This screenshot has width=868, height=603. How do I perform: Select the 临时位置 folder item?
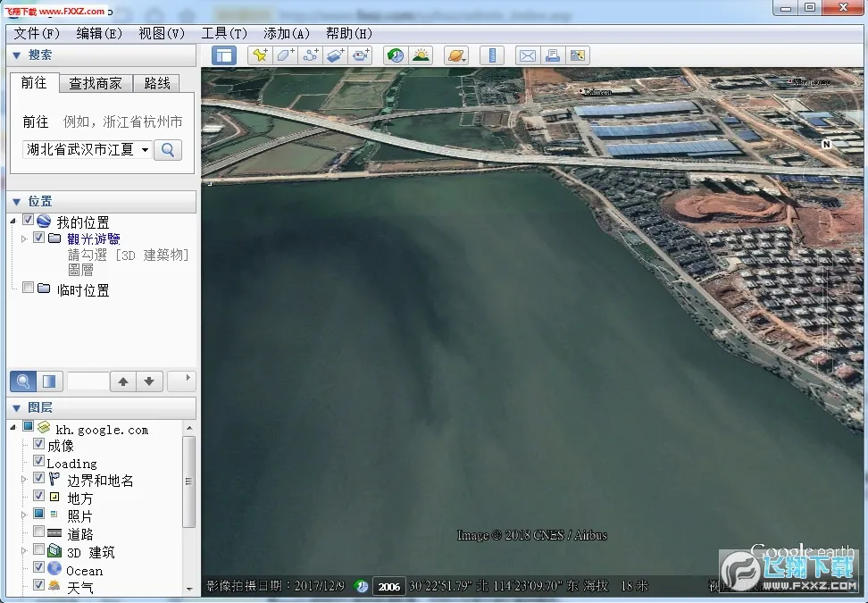click(x=82, y=290)
